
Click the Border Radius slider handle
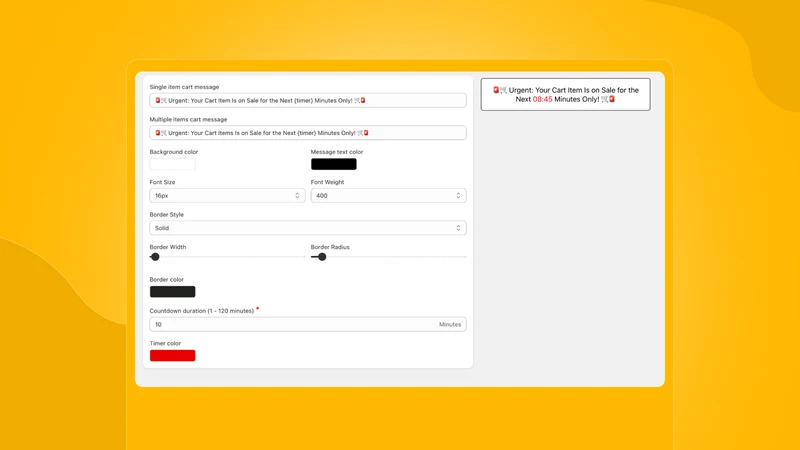(x=322, y=257)
